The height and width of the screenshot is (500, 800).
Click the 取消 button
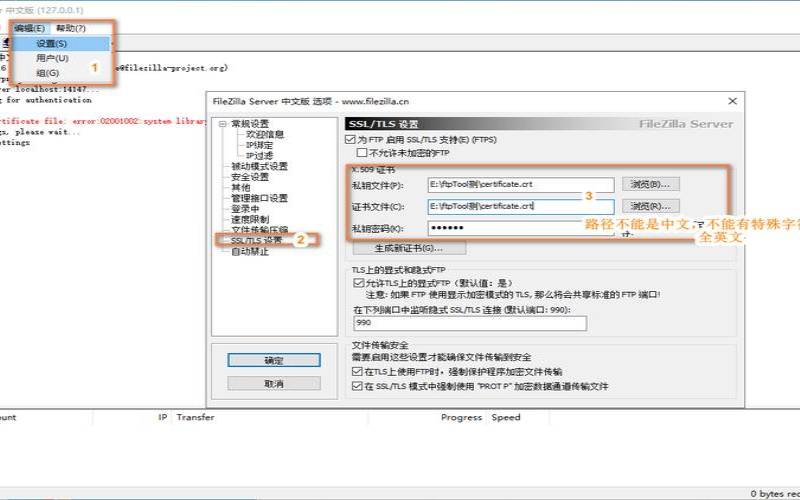274,384
